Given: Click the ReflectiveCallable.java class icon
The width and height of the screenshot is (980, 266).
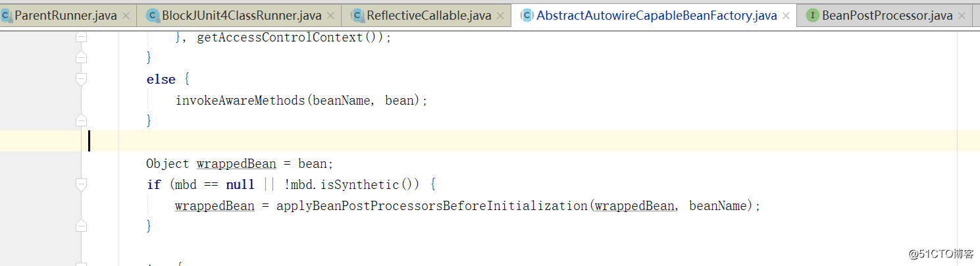Looking at the screenshot, I should 357,15.
